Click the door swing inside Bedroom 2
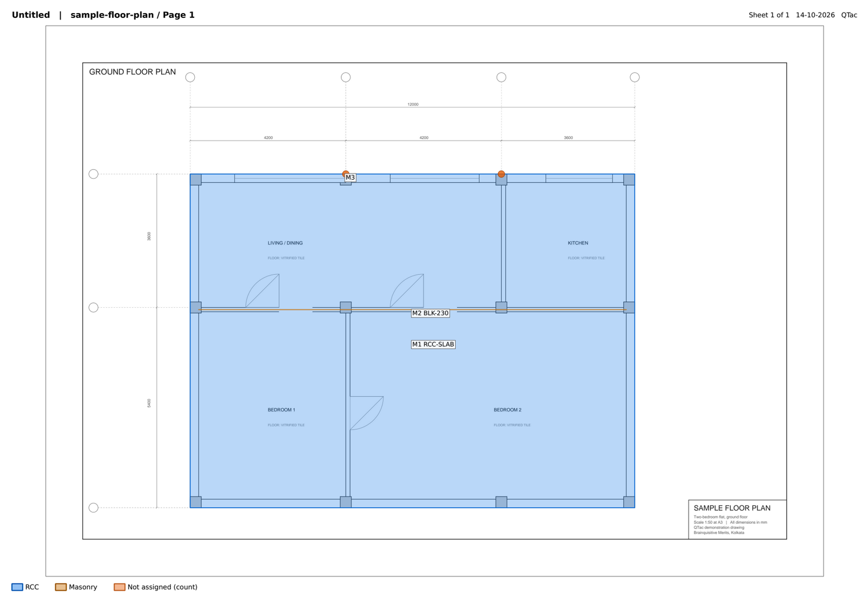Screen dimensions: 868x602 [367, 413]
